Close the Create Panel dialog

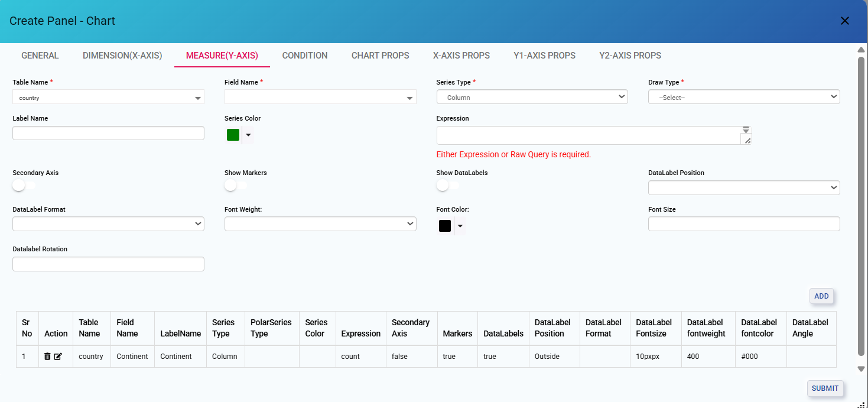point(844,21)
